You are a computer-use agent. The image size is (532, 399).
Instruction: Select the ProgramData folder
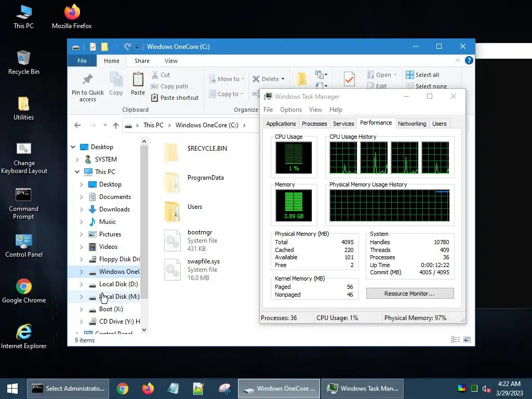[x=194, y=181]
